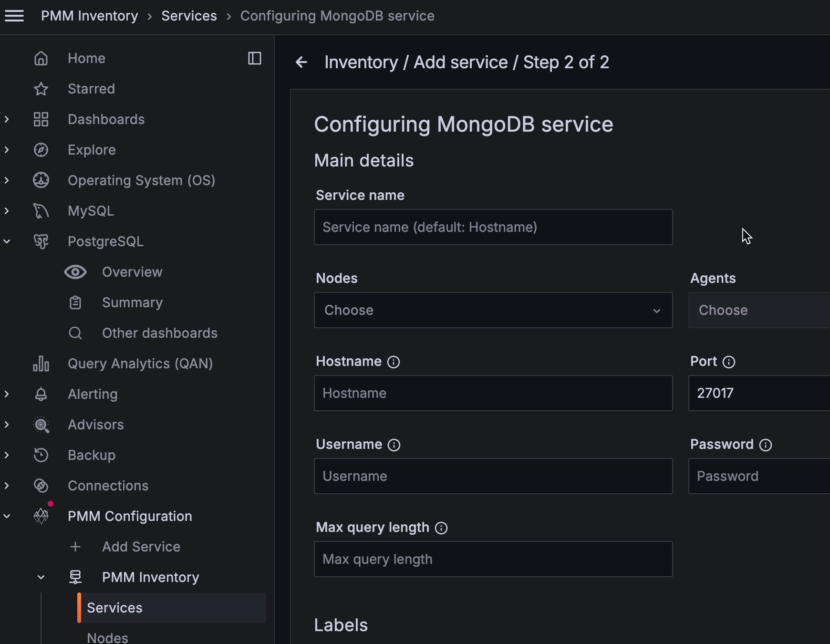Click the Services breadcrumb link
Screen dimensions: 830x644
point(189,16)
